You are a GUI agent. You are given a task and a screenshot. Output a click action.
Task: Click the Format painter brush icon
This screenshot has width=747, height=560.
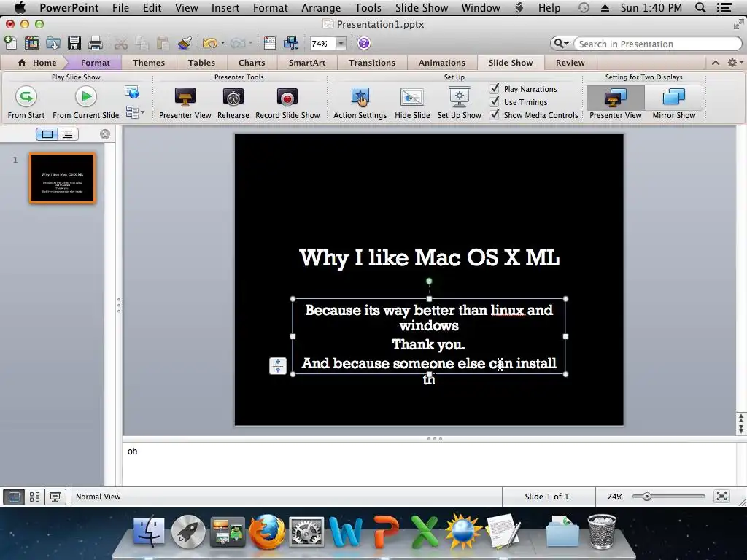[185, 43]
